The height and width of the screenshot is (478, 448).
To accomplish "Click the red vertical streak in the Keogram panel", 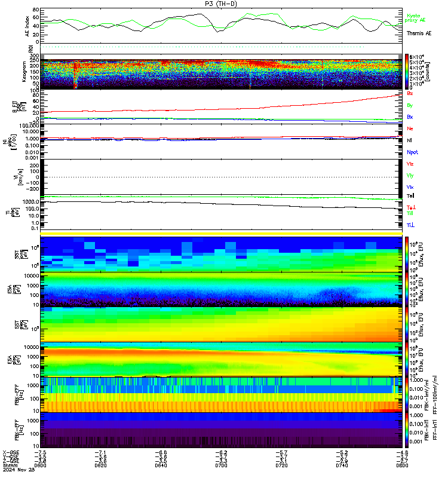I will tap(75, 75).
